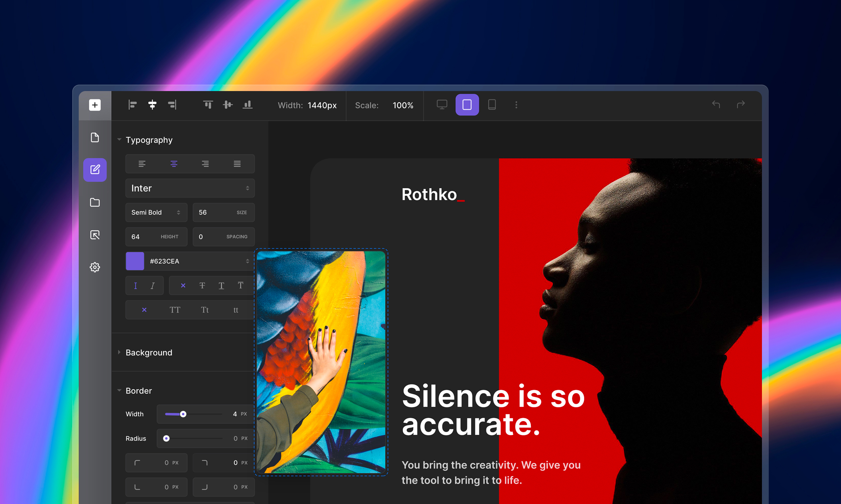Viewport: 841px width, 504px height.
Task: Set text alignment to justify
Action: (x=237, y=164)
